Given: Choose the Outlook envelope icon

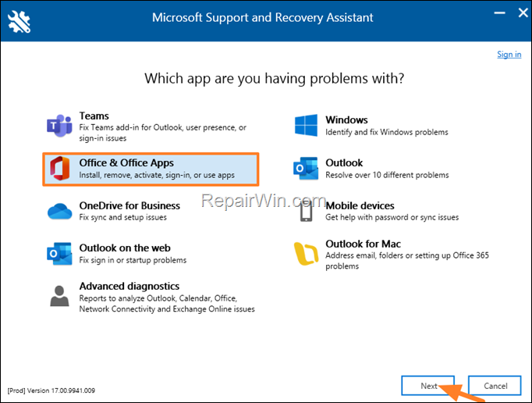Looking at the screenshot, I should (x=306, y=169).
